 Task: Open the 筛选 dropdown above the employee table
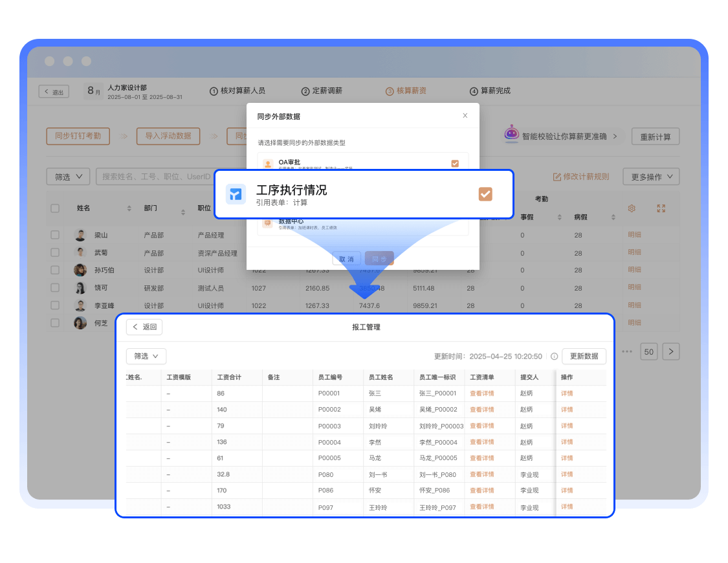coord(68,177)
